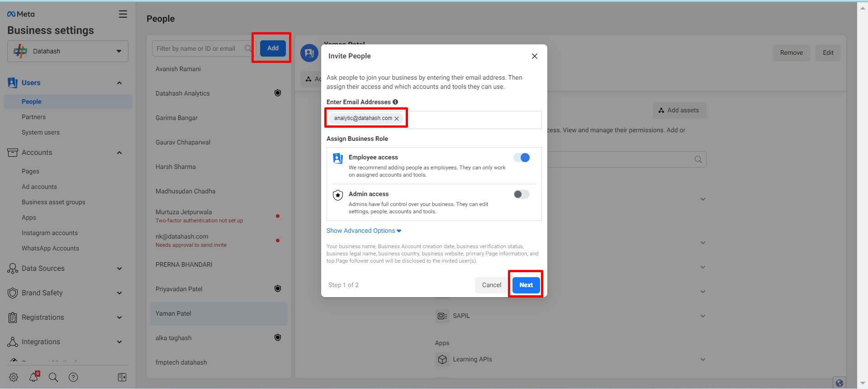Screen dimensions: 868x389
Task: Click Next in the Invite People dialog
Action: pyautogui.click(x=526, y=285)
